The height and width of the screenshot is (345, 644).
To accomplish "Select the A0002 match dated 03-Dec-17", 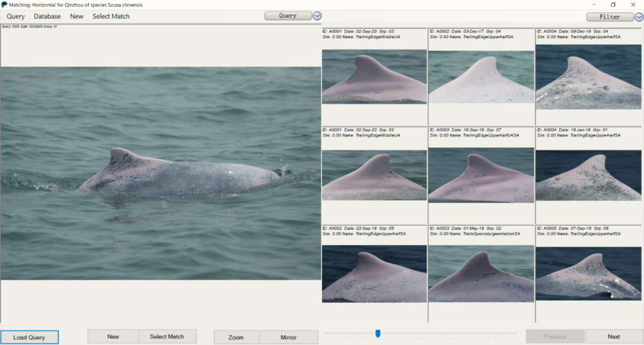I will [481, 77].
